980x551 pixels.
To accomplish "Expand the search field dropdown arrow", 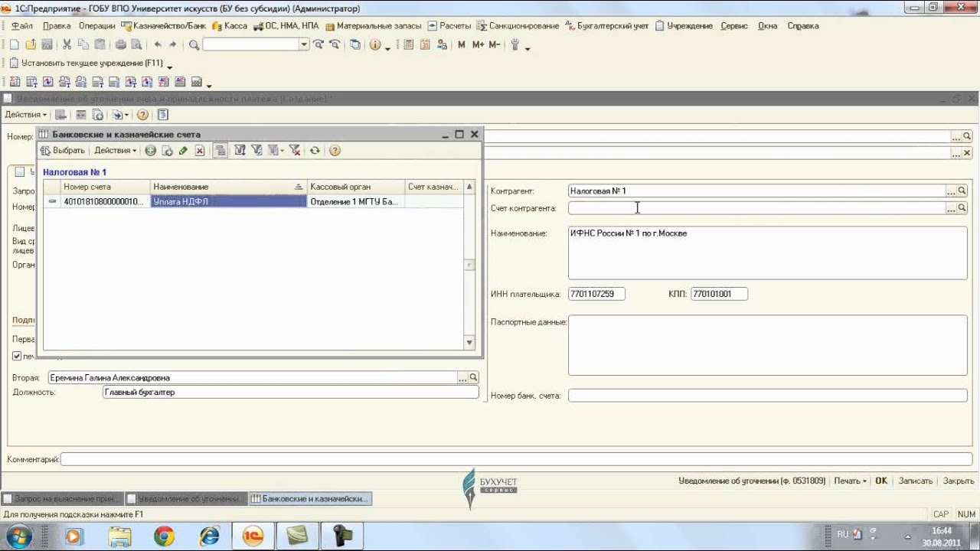I will point(304,44).
